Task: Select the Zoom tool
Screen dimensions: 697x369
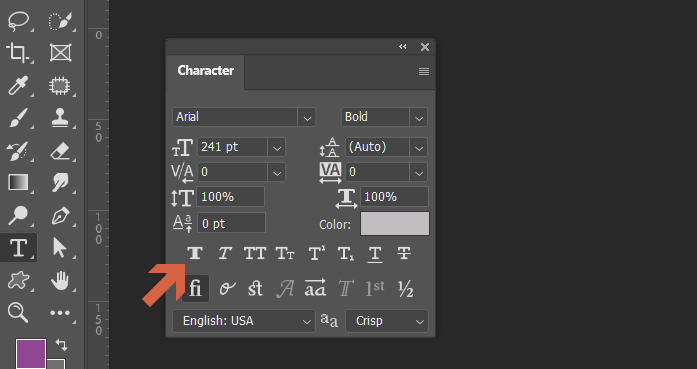Action: click(x=18, y=313)
